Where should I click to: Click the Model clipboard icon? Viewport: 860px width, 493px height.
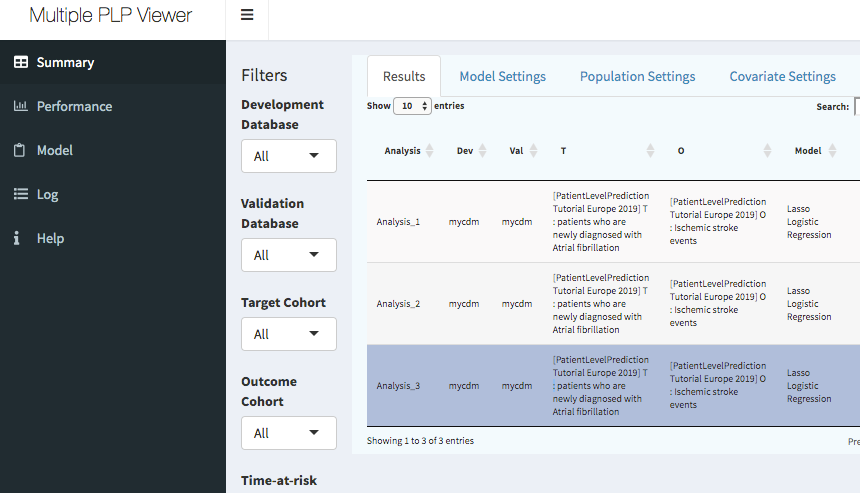point(20,150)
